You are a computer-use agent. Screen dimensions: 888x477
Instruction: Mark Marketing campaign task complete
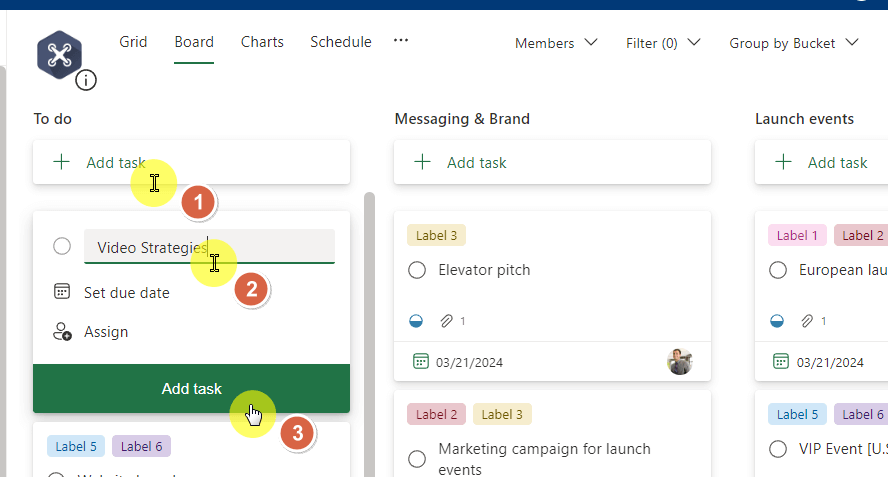(417, 459)
